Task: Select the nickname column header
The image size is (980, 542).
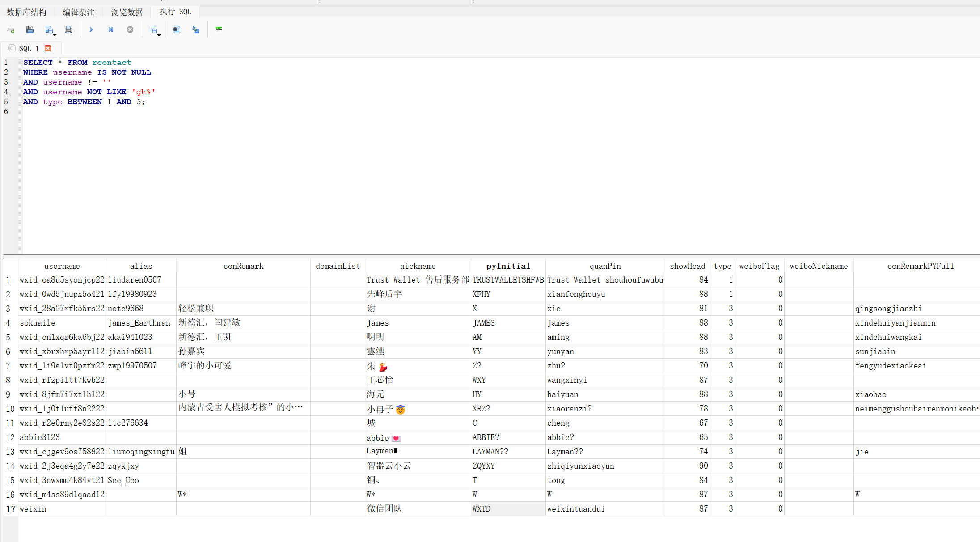Action: pos(418,266)
